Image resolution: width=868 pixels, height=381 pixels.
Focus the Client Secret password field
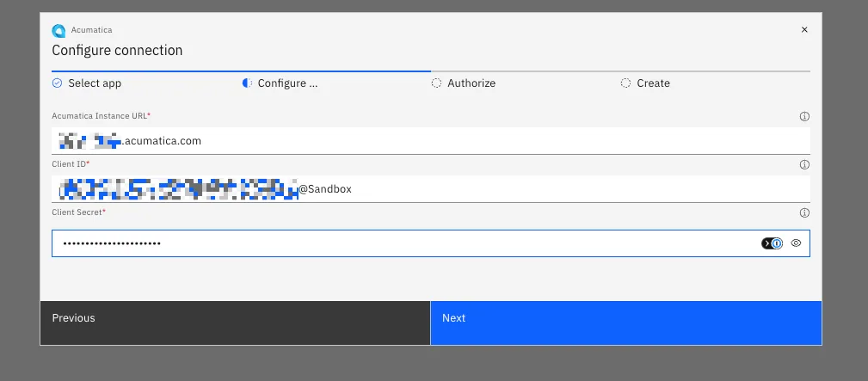pyautogui.click(x=431, y=243)
